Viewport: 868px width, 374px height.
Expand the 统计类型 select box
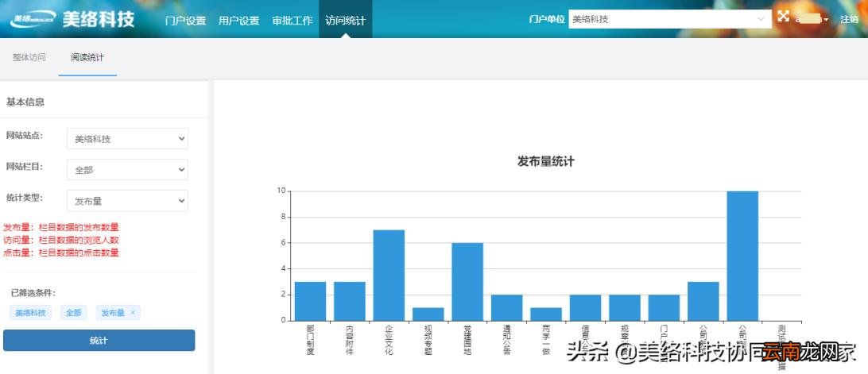point(127,201)
